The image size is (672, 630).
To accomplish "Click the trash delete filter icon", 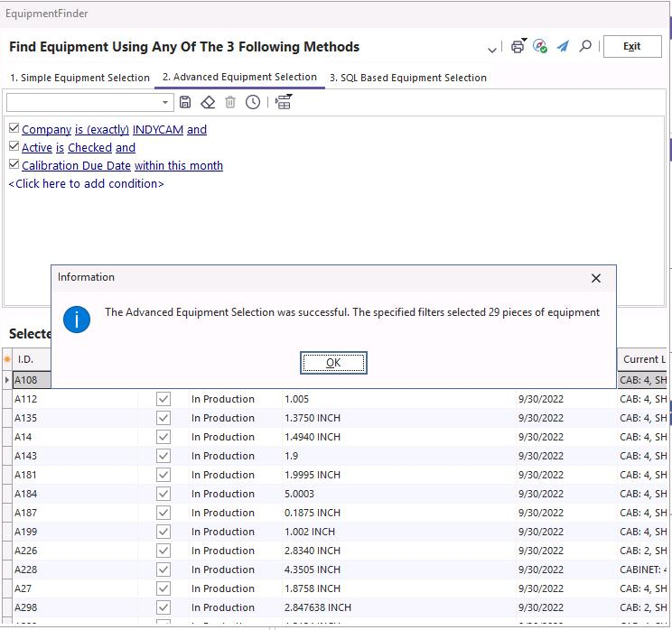I will click(x=230, y=103).
